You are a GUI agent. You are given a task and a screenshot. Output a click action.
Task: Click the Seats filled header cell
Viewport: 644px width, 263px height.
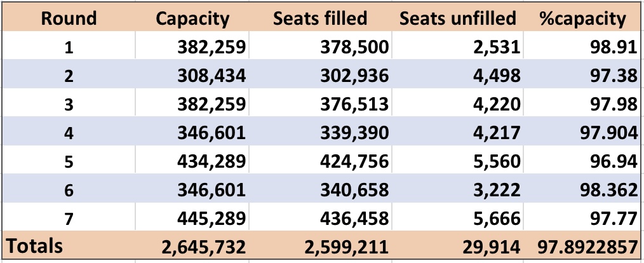(x=320, y=18)
